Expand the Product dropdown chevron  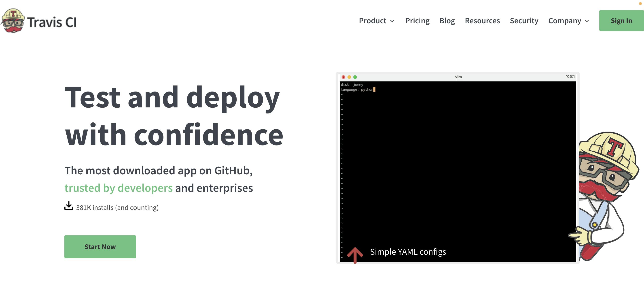coord(392,21)
